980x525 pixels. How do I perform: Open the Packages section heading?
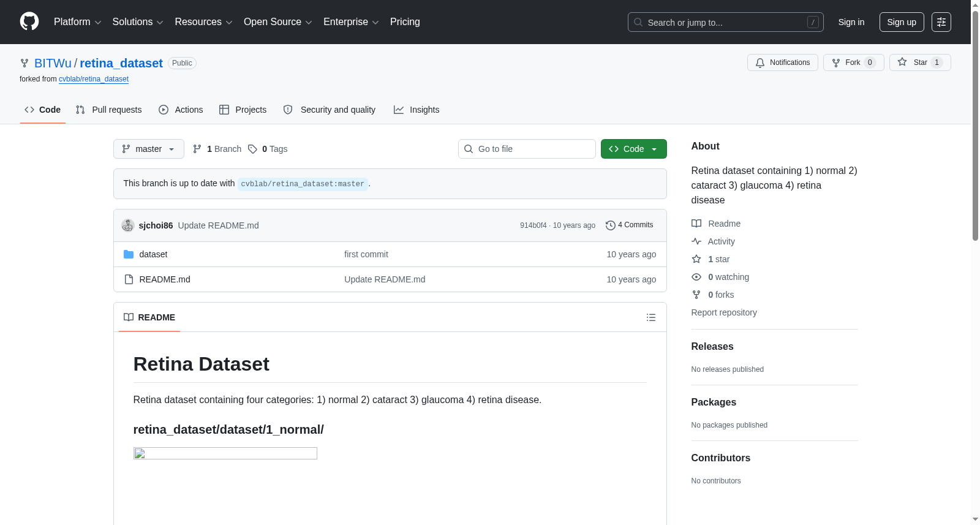(x=714, y=402)
